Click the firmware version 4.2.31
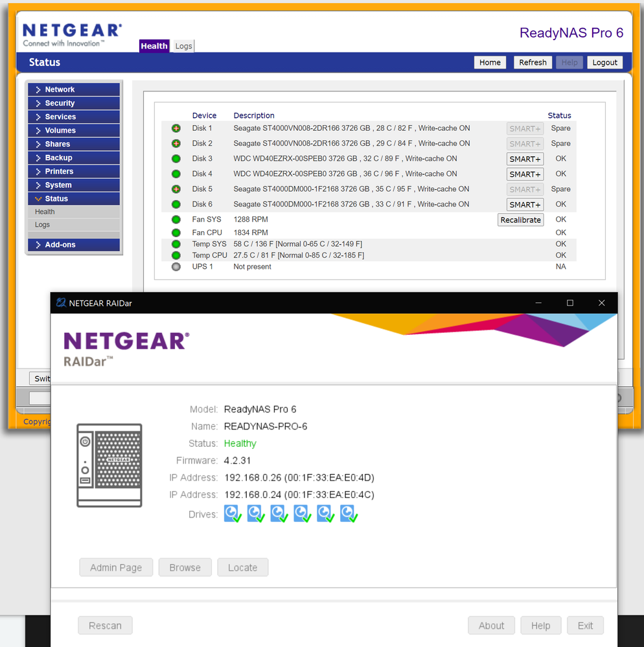 [237, 460]
